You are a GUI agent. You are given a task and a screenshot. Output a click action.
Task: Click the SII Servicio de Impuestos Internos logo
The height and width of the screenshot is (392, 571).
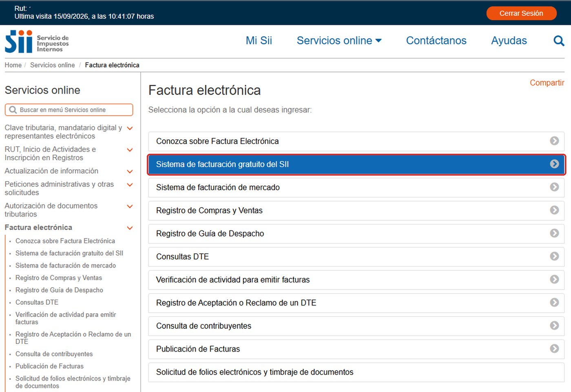tap(37, 42)
